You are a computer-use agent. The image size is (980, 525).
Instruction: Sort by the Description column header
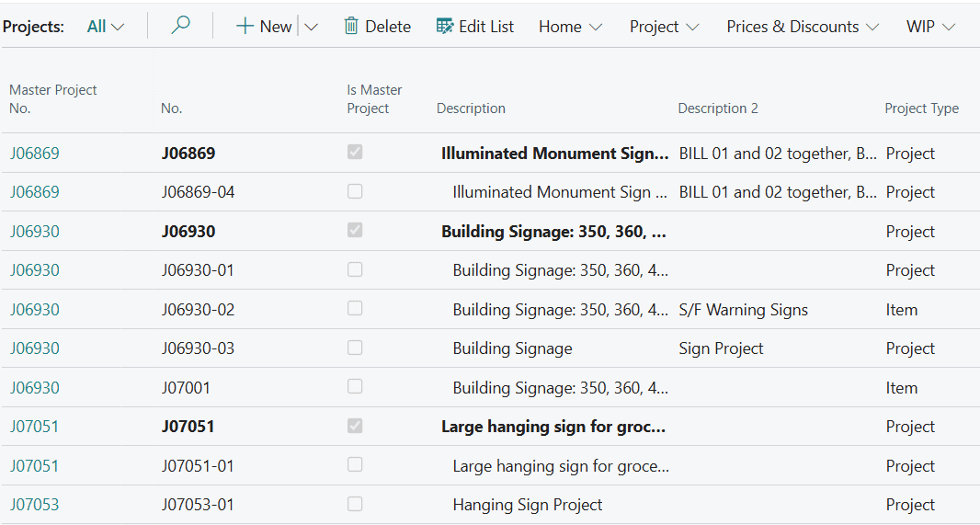[x=471, y=108]
